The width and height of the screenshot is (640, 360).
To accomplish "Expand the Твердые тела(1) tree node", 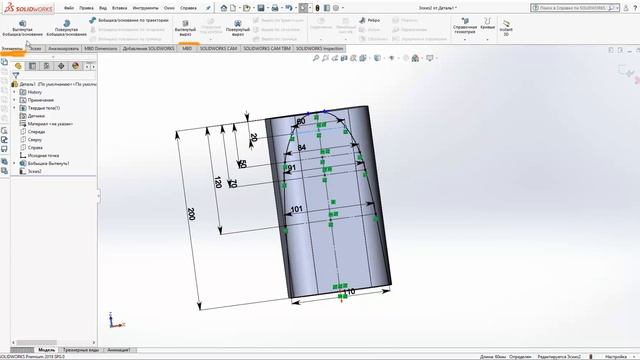I will [x=14, y=108].
